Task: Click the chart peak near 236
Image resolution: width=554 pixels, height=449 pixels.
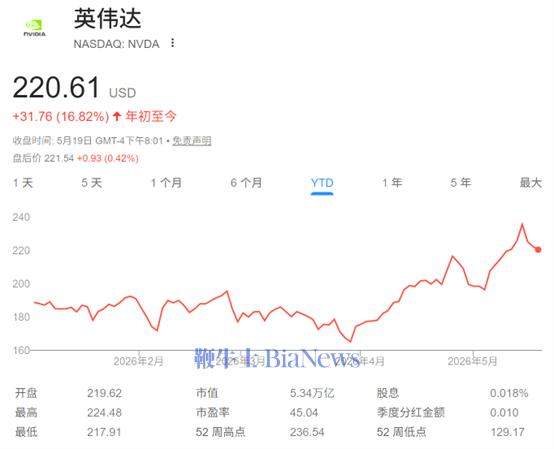Action: (522, 224)
